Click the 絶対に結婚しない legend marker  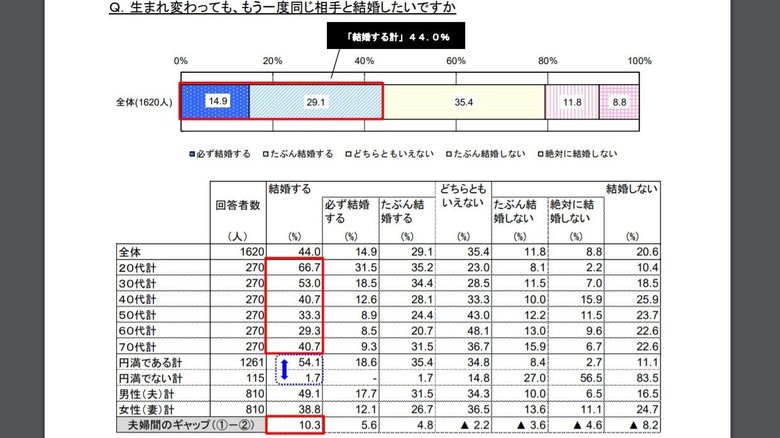[x=539, y=154]
